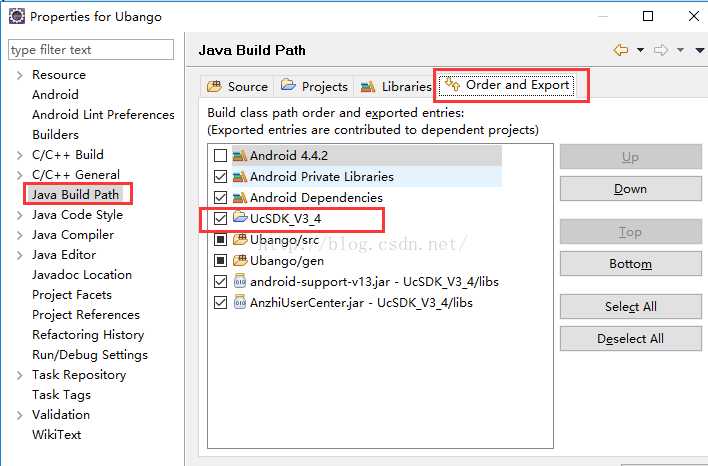The width and height of the screenshot is (708, 466).
Task: Click the type filter text field
Action: tap(91, 50)
